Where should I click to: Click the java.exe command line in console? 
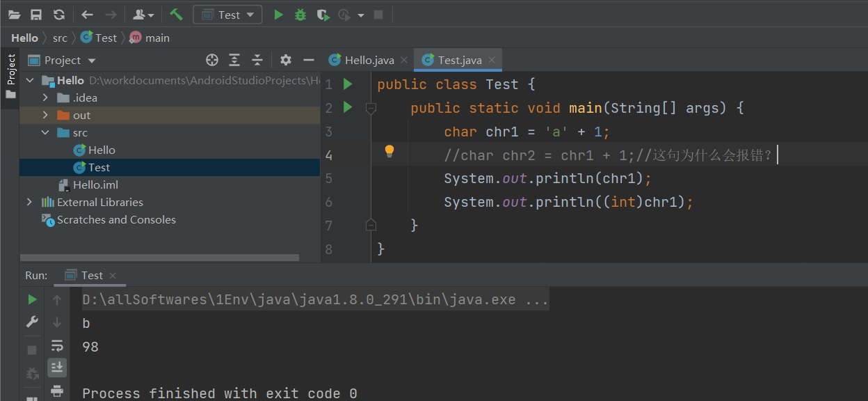pyautogui.click(x=315, y=300)
